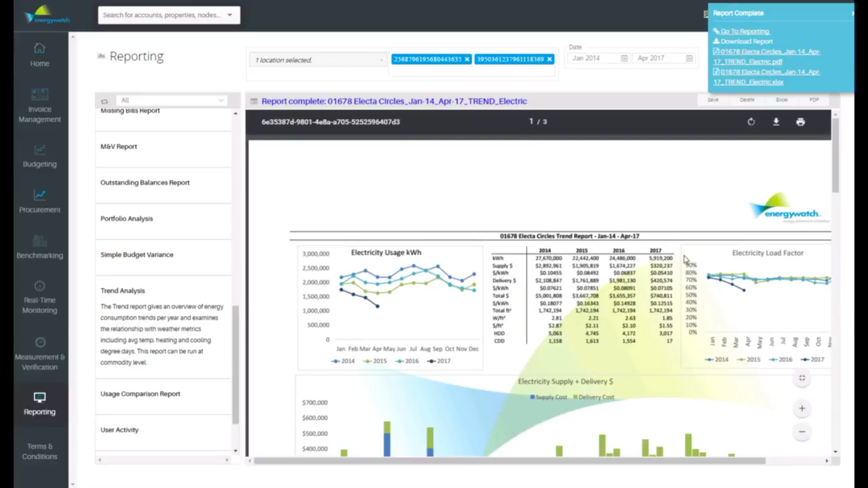The width and height of the screenshot is (868, 488).
Task: Open the 'All' report filter dropdown
Action: [172, 100]
